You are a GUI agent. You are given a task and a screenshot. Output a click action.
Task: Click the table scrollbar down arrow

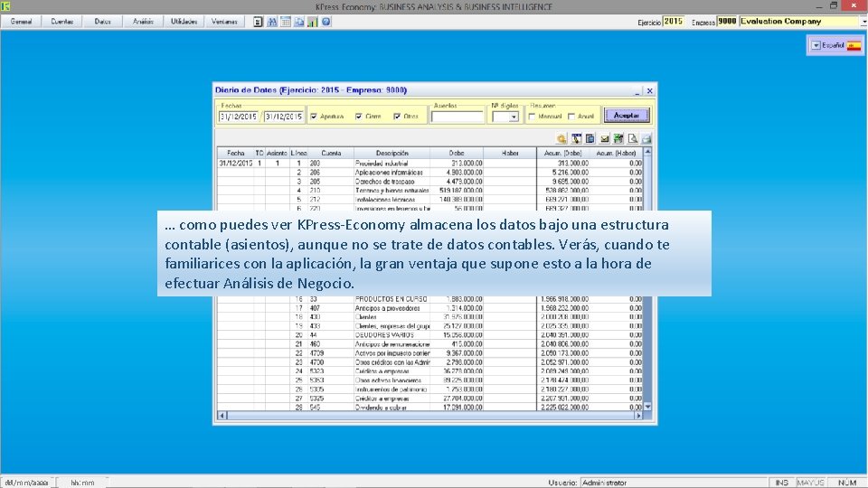pyautogui.click(x=647, y=407)
